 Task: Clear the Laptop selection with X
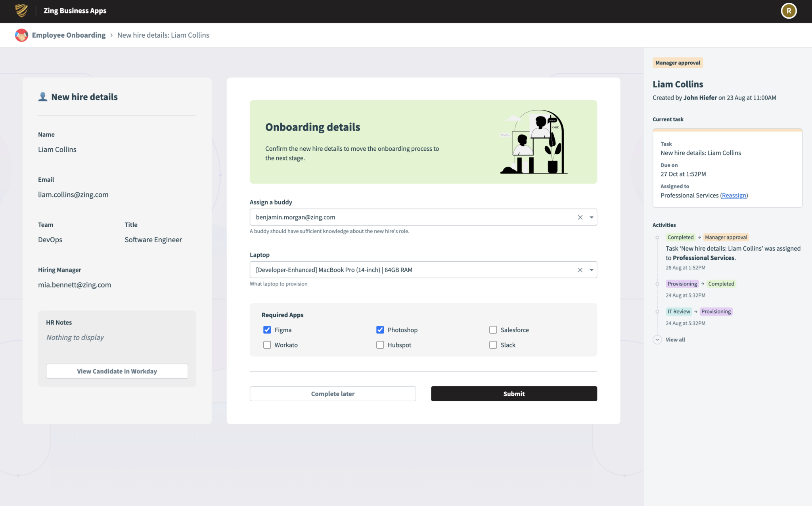point(580,270)
